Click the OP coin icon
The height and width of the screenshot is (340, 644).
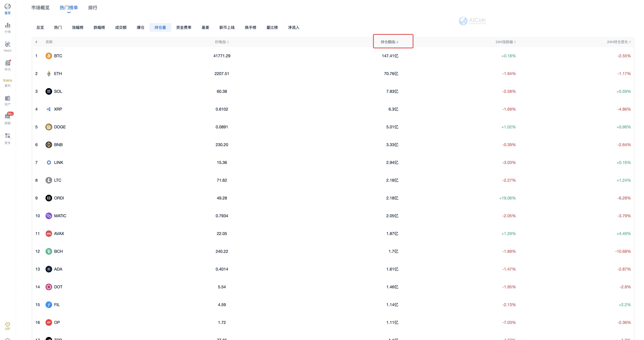click(49, 322)
